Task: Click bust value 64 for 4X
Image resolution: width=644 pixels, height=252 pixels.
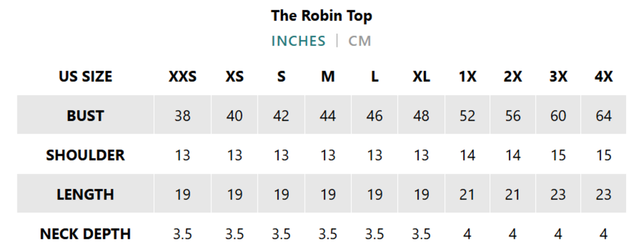Action: [x=604, y=116]
